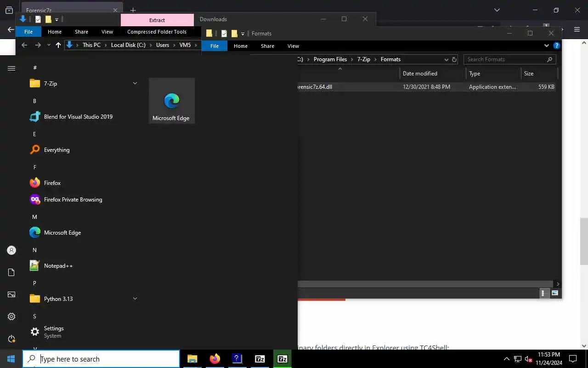Switch to the highlighted 7-Zip taskbar icon
Screen dimensions: 588x368
(282, 359)
